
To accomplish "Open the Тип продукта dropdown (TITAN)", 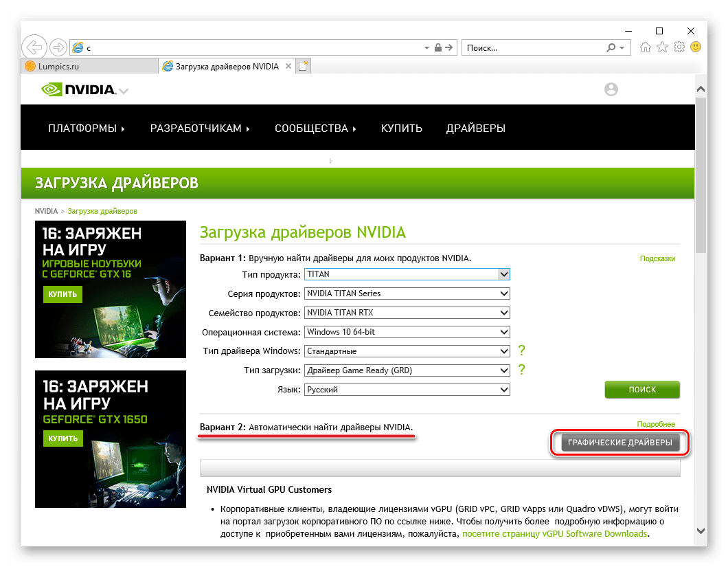I will point(407,274).
